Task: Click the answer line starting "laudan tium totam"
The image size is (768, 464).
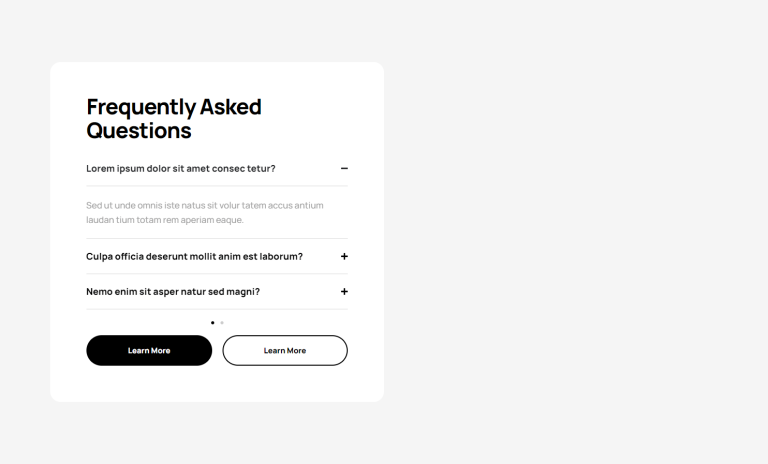Action: click(x=164, y=220)
